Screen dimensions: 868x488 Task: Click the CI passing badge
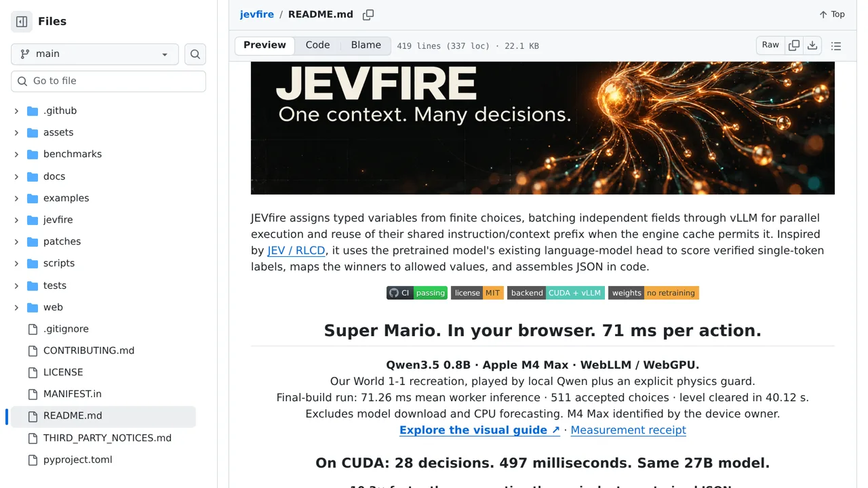coord(417,293)
